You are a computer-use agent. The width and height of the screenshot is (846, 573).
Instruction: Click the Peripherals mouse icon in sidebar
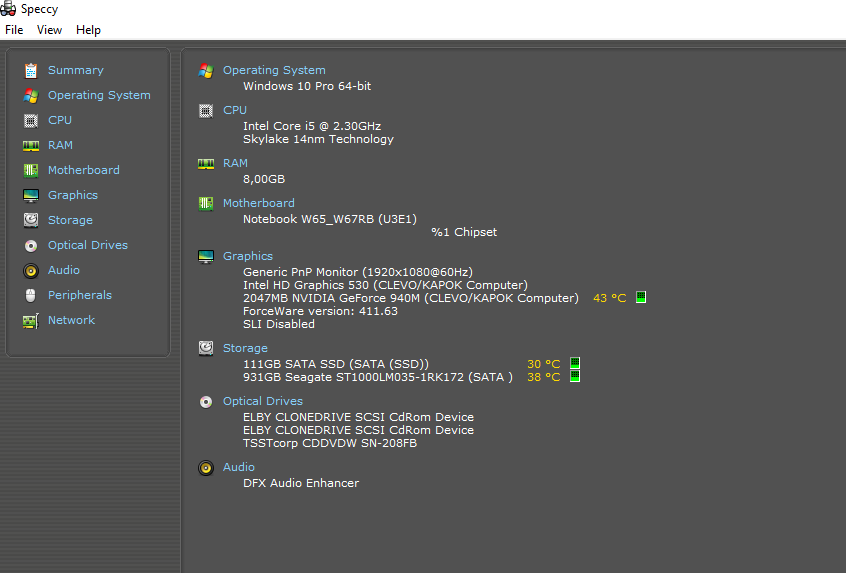click(x=31, y=295)
